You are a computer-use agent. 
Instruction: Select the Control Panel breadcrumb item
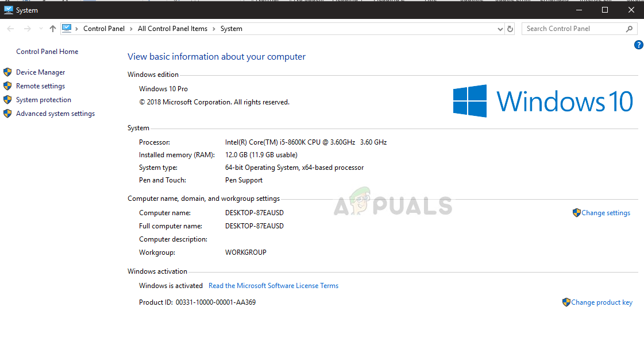pyautogui.click(x=103, y=29)
